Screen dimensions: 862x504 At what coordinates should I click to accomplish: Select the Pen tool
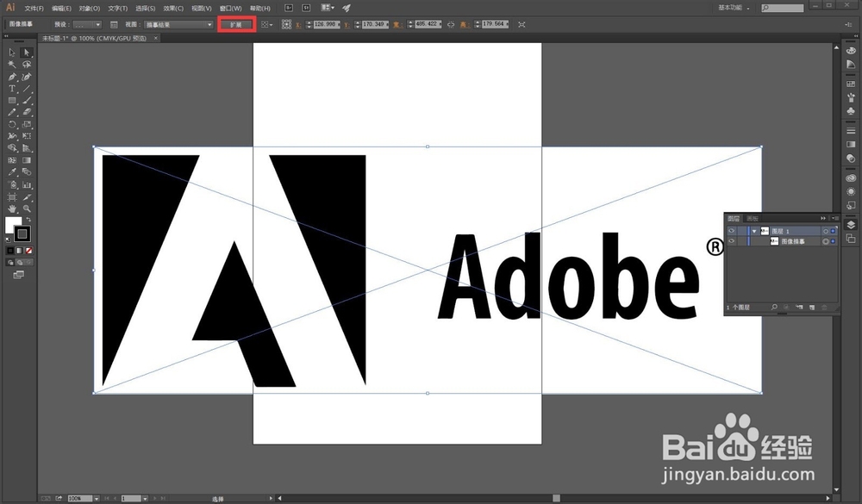[x=12, y=77]
